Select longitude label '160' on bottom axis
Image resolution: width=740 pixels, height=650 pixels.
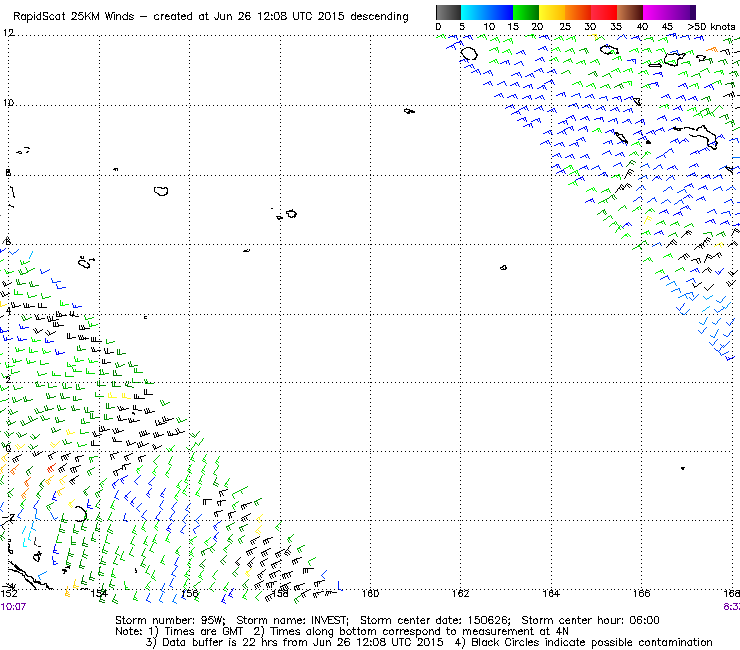pyautogui.click(x=370, y=593)
